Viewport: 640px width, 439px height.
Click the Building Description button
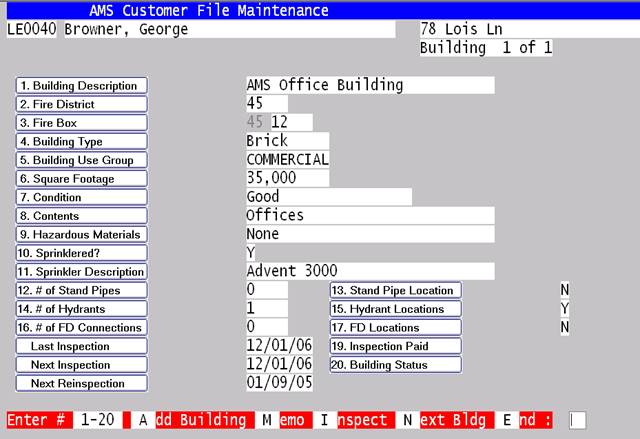(x=82, y=86)
